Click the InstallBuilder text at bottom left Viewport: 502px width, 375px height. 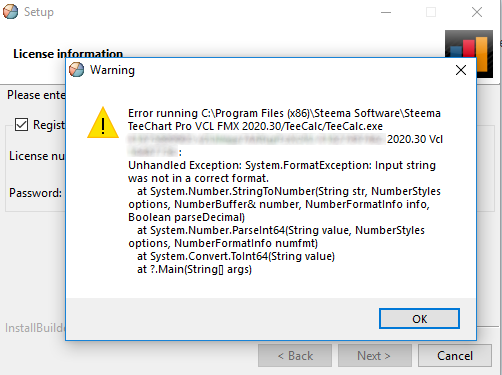(x=35, y=328)
